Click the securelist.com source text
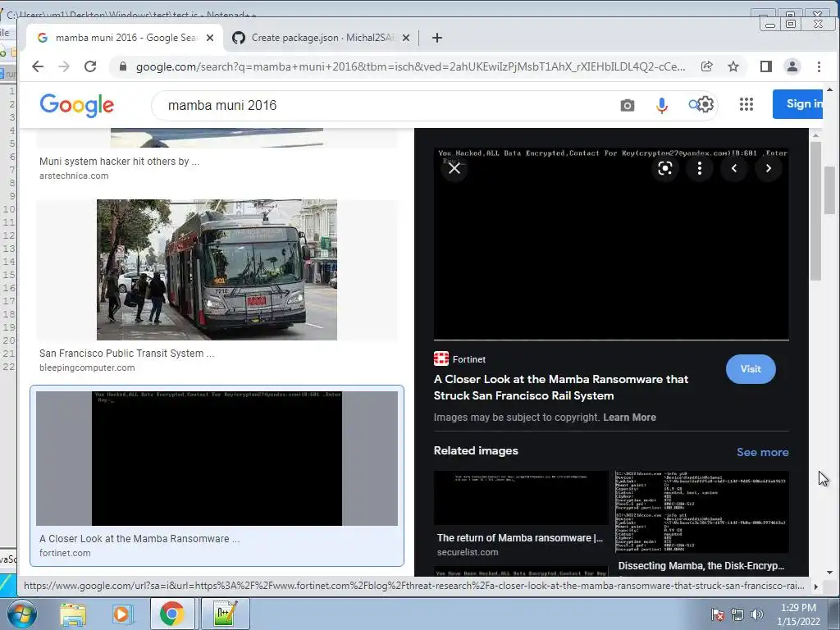 click(468, 552)
